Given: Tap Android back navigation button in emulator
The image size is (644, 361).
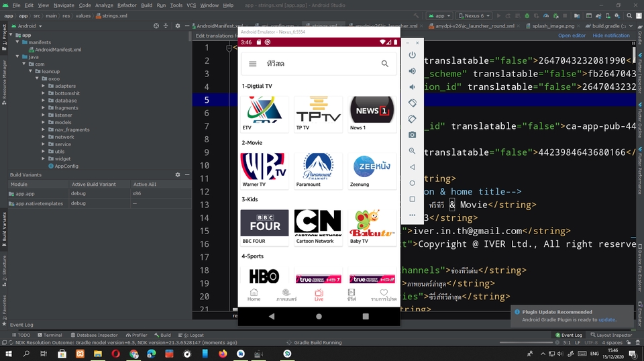Looking at the screenshot, I should [272, 316].
